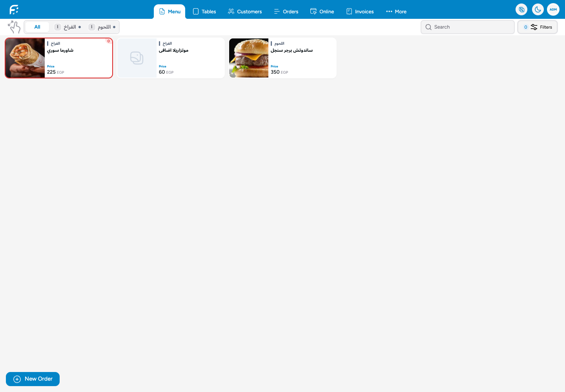The image size is (565, 392).
Task: Click the 350 EGP price
Action: tap(279, 72)
